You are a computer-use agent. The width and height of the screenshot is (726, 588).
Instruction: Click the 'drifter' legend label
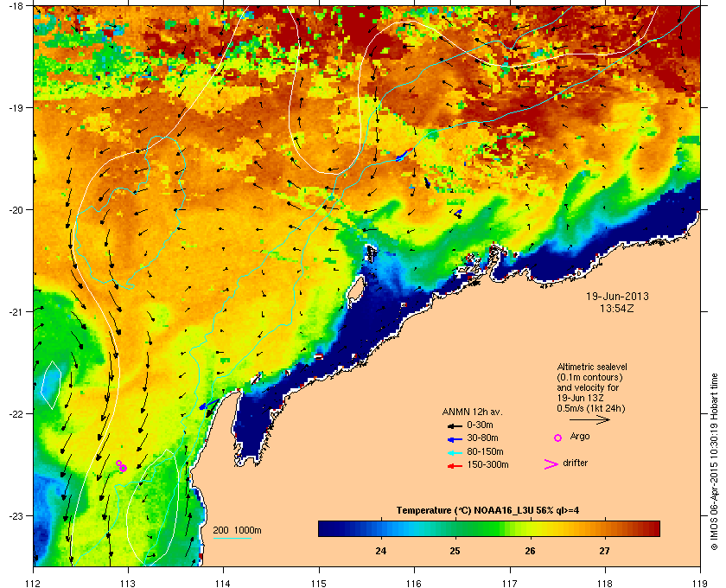[575, 463]
